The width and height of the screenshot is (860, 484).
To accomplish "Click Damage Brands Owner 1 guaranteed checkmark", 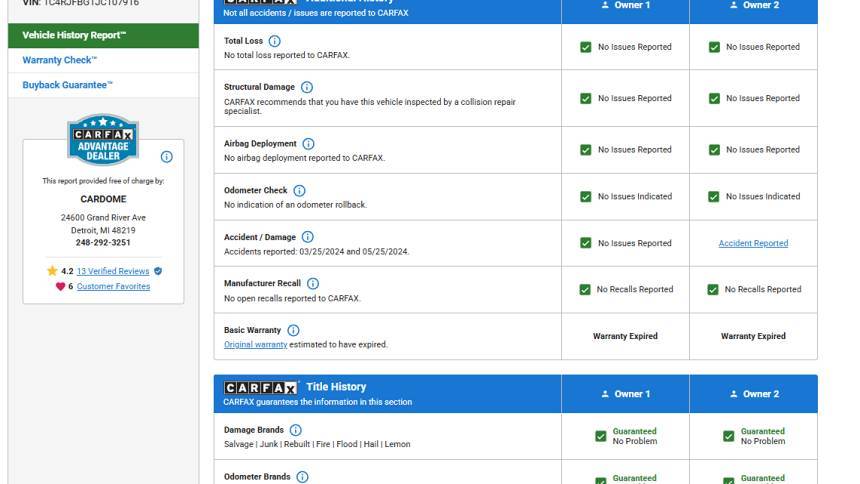I will [601, 436].
